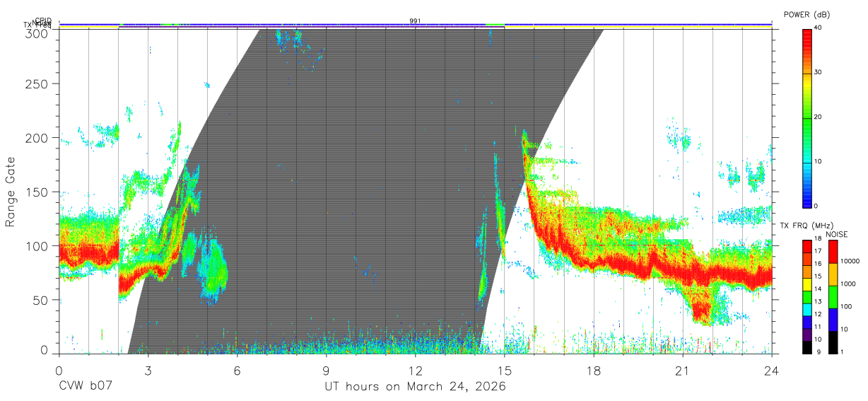Select the green 100-1000 NOISE scale segment

coord(833,296)
